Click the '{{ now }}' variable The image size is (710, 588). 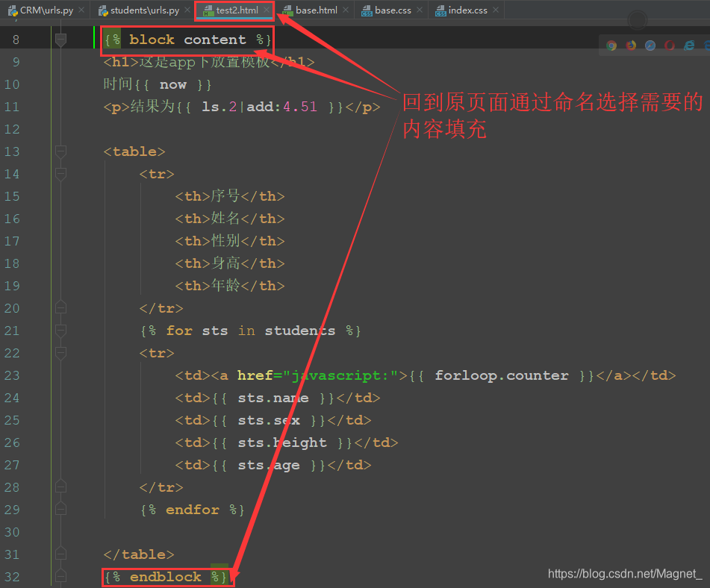(x=172, y=84)
